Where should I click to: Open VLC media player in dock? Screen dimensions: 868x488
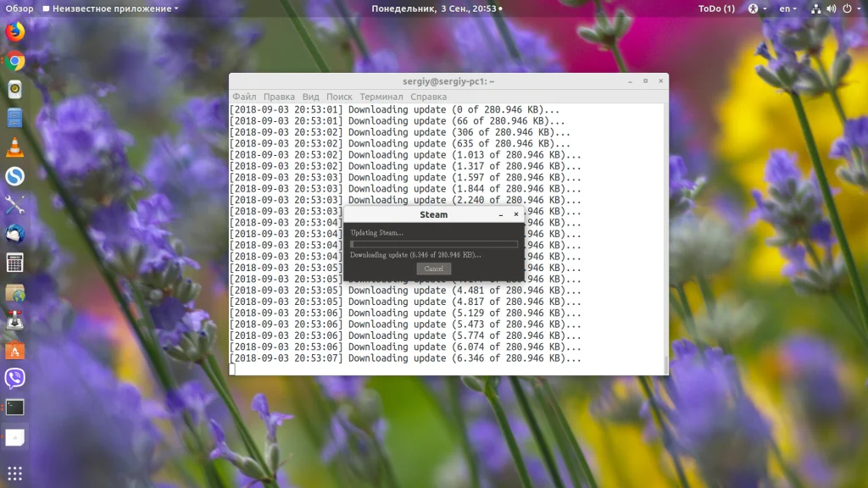pos(15,147)
